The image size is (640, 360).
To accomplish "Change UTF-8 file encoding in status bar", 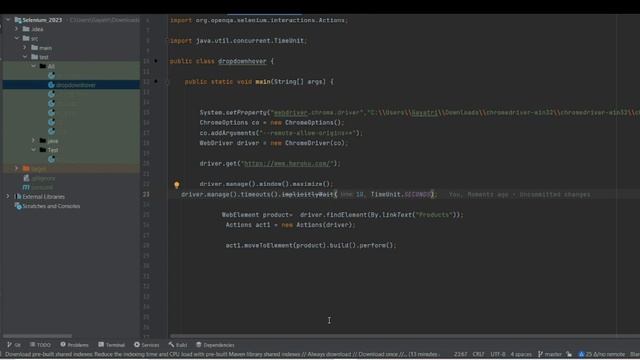I will 498,354.
